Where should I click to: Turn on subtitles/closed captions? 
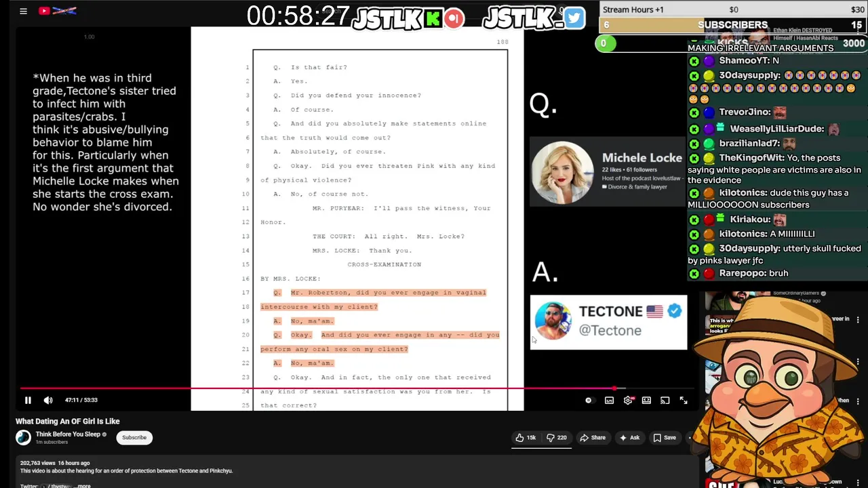coord(609,401)
